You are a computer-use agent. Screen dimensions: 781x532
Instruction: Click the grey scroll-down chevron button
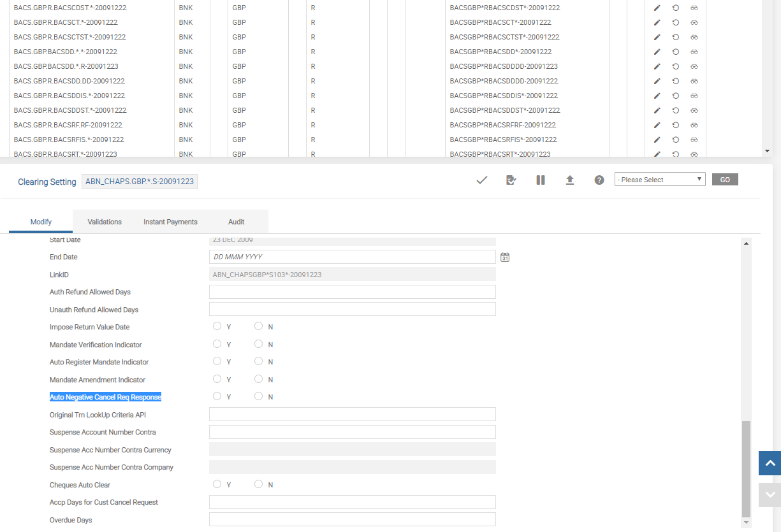pos(770,494)
